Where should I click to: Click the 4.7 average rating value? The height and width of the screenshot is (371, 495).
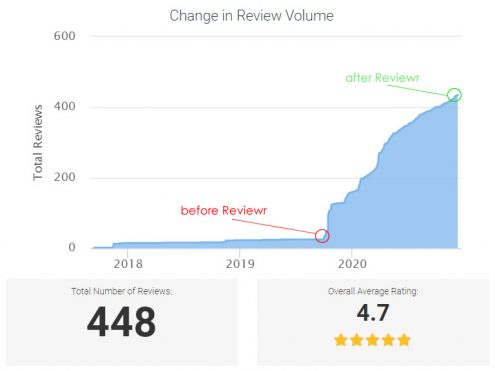pos(373,313)
